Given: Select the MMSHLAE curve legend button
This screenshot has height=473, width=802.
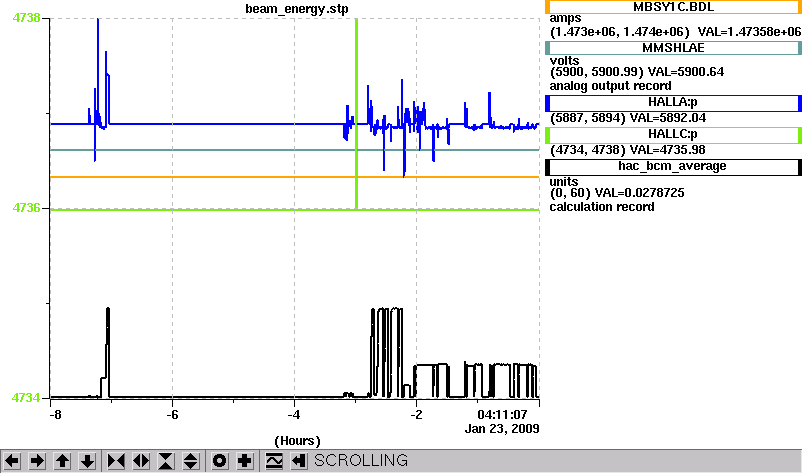Looking at the screenshot, I should (673, 48).
